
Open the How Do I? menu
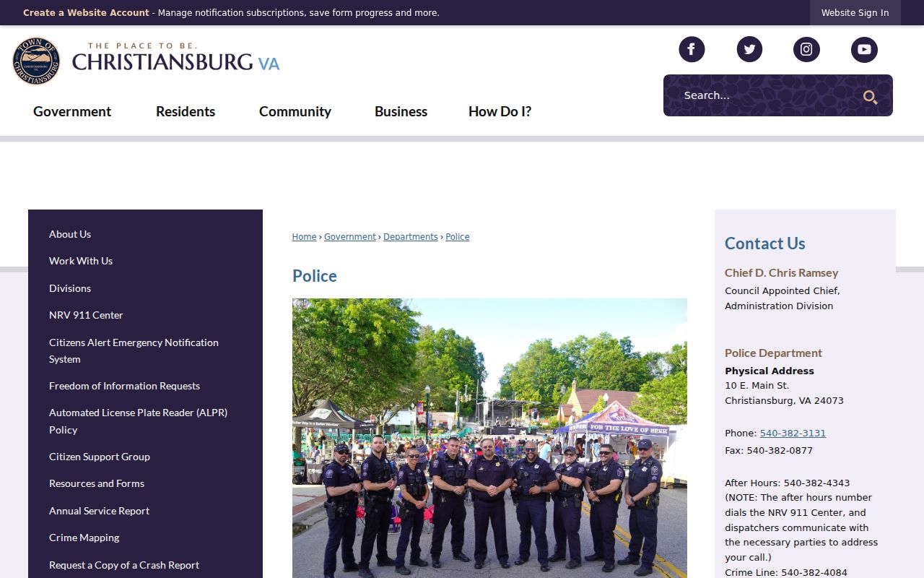pyautogui.click(x=500, y=111)
